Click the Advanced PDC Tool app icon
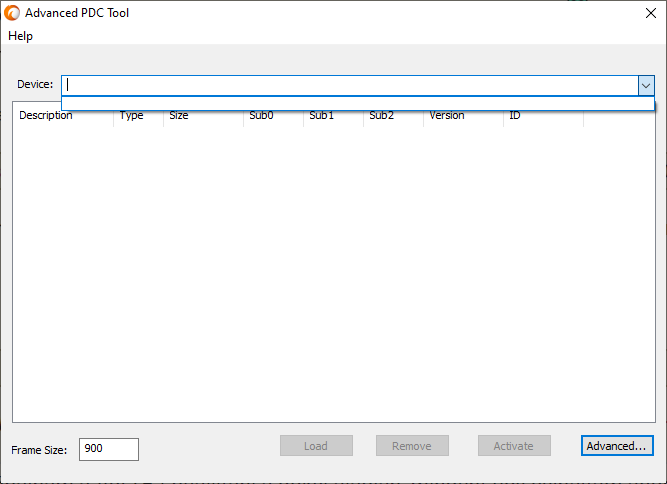 [12, 13]
